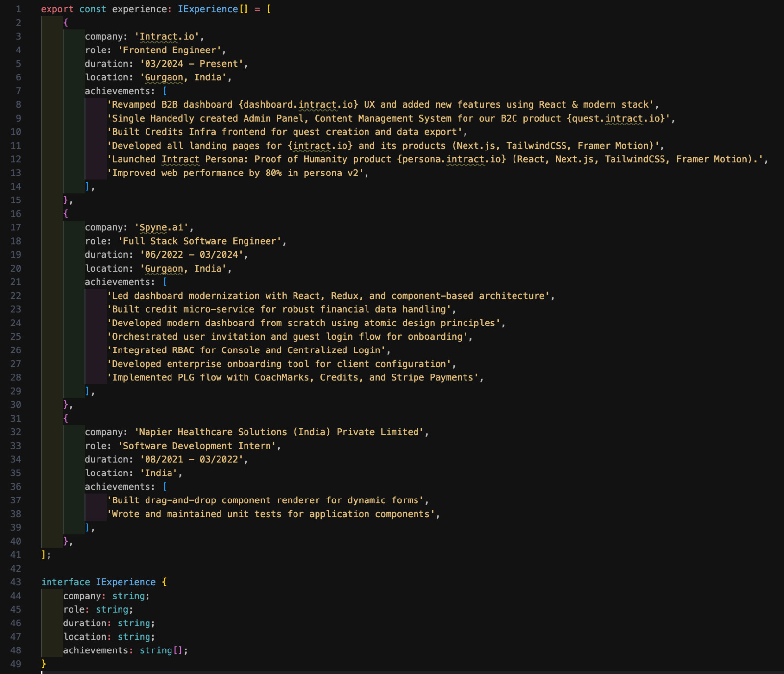Image resolution: width=784 pixels, height=674 pixels.
Task: Click the 'interface' keyword near the bottom
Action: coord(66,582)
